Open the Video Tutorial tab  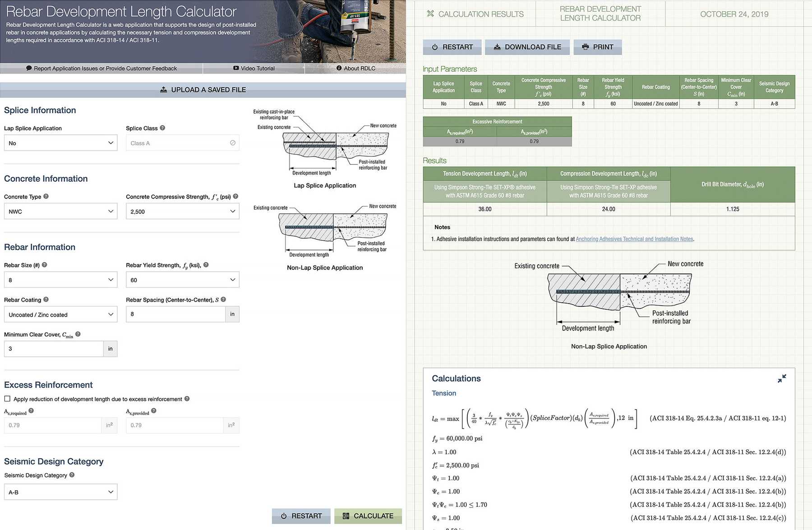click(254, 69)
